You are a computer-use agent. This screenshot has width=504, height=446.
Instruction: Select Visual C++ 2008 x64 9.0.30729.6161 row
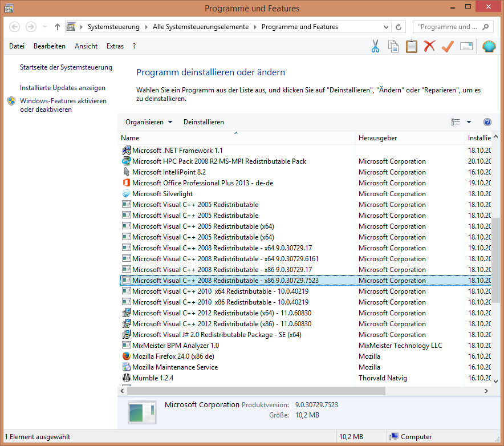tap(306, 258)
